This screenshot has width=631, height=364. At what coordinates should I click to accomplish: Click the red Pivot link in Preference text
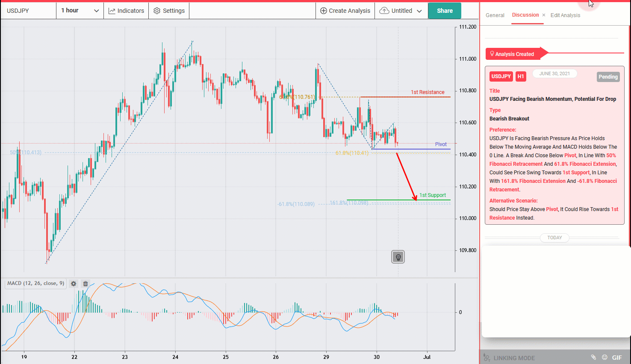pos(570,156)
